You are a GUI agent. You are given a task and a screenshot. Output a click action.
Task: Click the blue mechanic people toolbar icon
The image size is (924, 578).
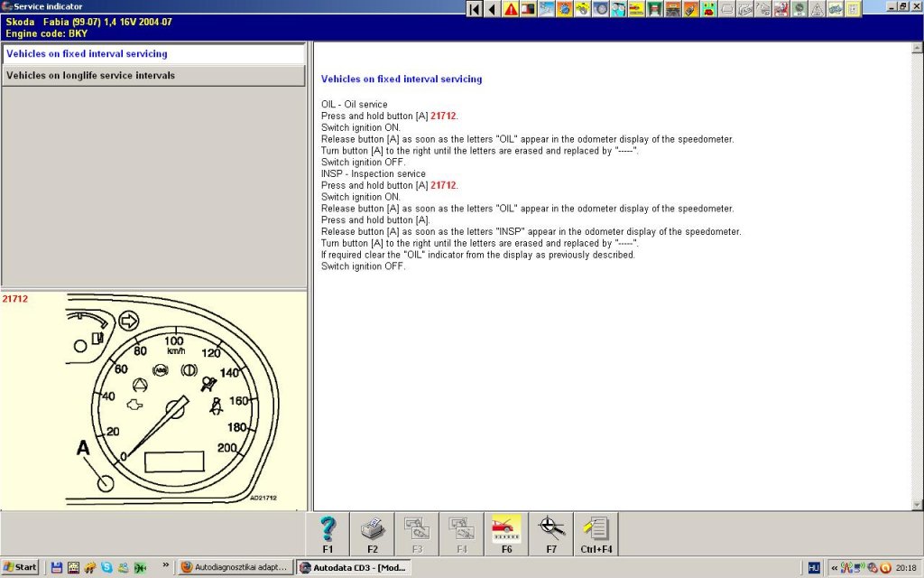(x=619, y=9)
